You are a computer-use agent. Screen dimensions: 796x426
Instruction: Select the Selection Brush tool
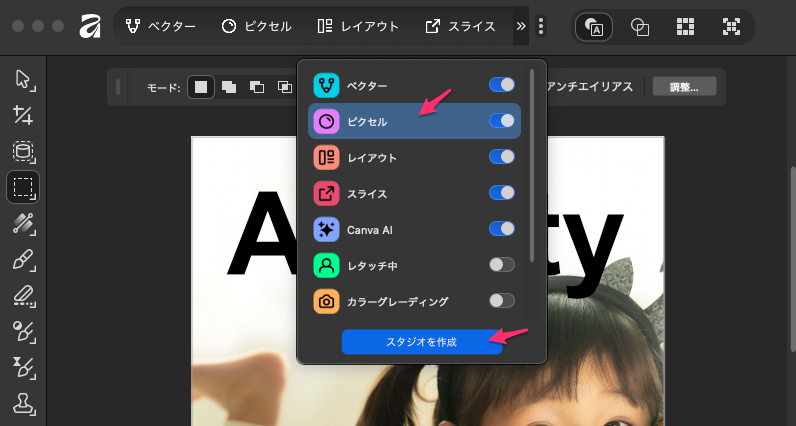point(22,223)
